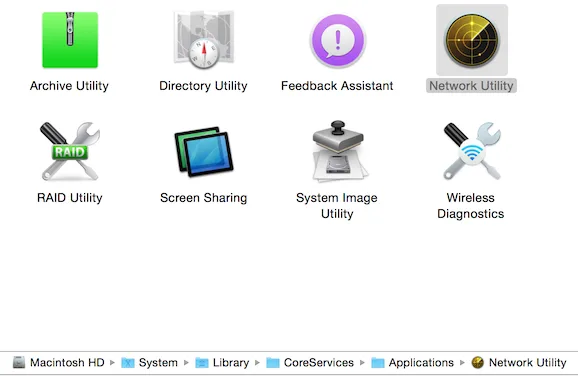578x376 pixels.
Task: Click the Network Utility name label
Action: [x=471, y=86]
